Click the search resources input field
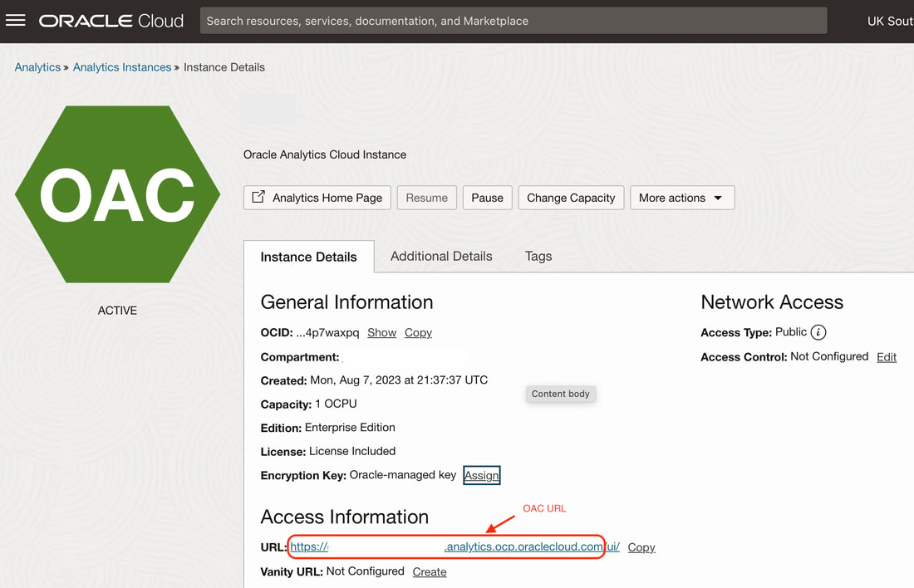Screen dimensions: 914x588 (x=514, y=21)
